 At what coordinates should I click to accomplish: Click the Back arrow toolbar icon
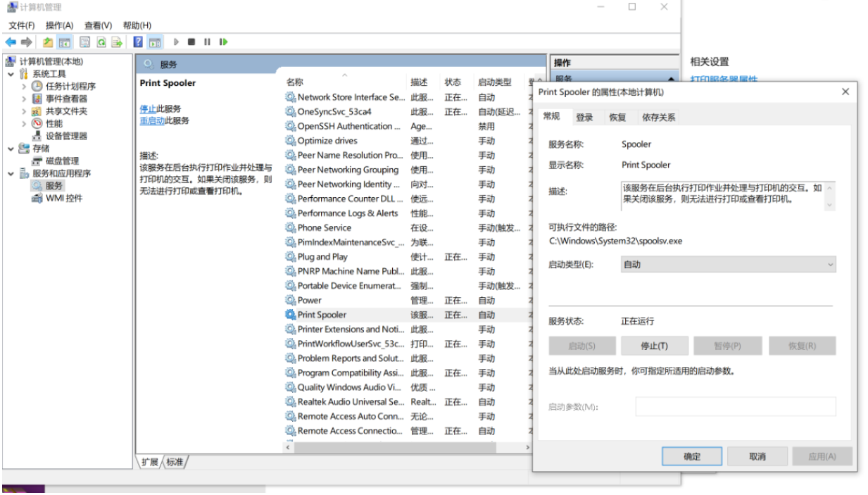11,42
